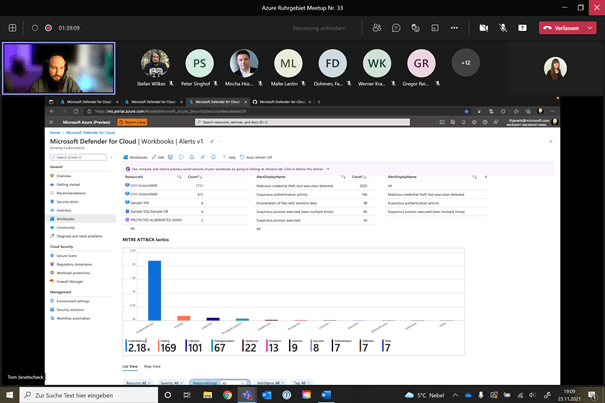Click Steuerung anfordern to request control
Image resolution: width=605 pixels, height=403 pixels.
319,28
